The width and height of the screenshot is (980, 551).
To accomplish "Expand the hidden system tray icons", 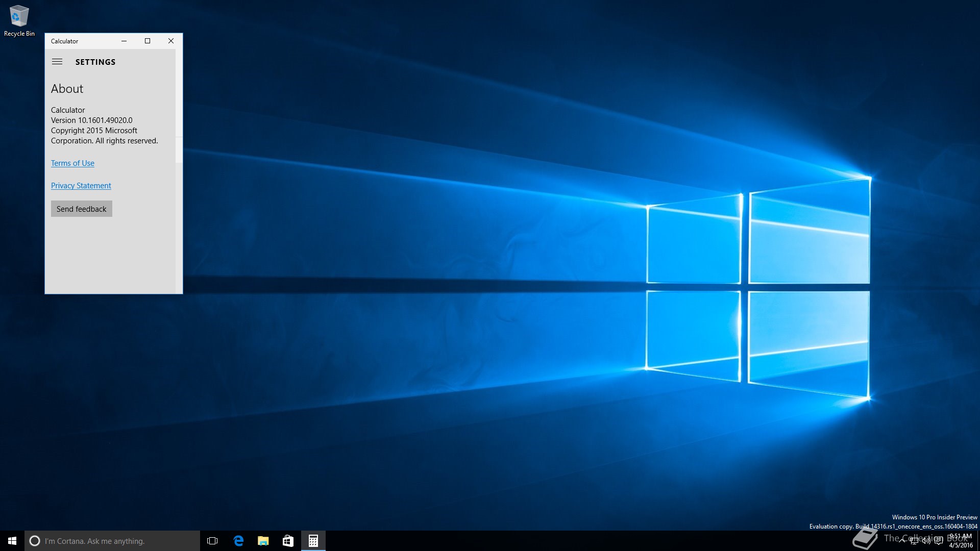I will tap(902, 541).
